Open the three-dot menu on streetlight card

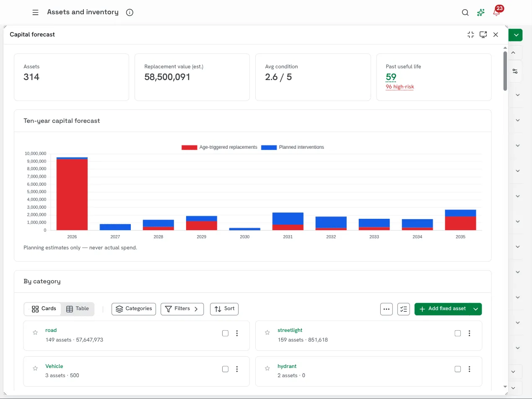pyautogui.click(x=470, y=333)
